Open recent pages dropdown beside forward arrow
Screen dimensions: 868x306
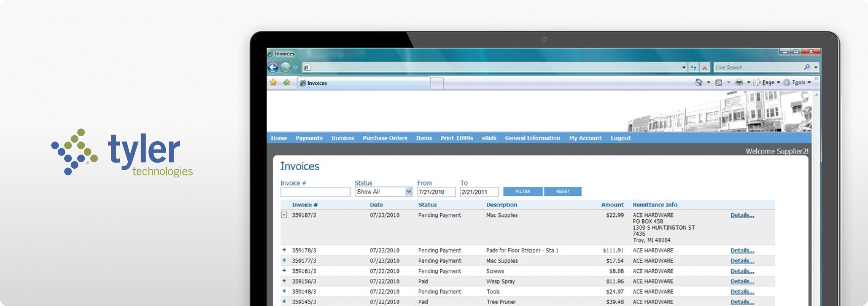point(296,68)
